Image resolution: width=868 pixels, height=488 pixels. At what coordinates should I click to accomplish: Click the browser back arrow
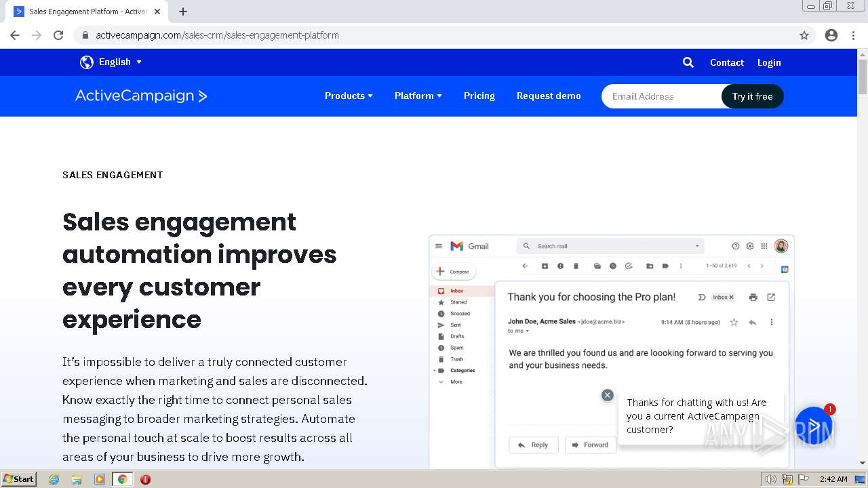15,35
